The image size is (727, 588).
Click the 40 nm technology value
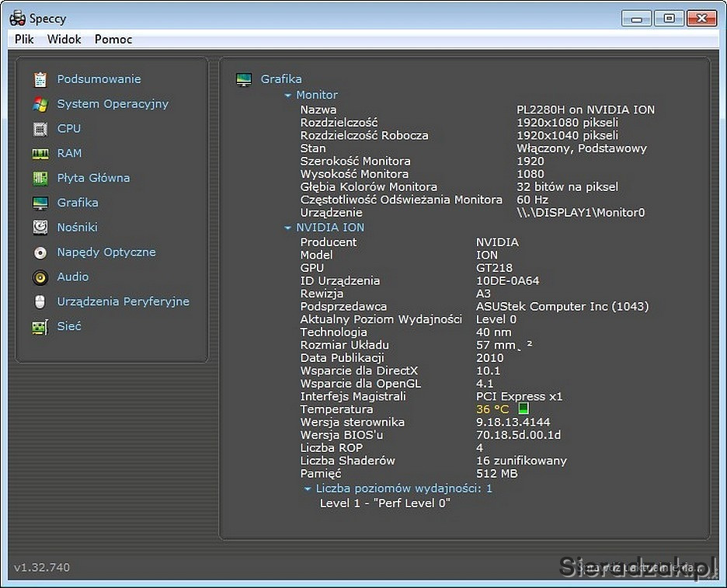pyautogui.click(x=494, y=332)
